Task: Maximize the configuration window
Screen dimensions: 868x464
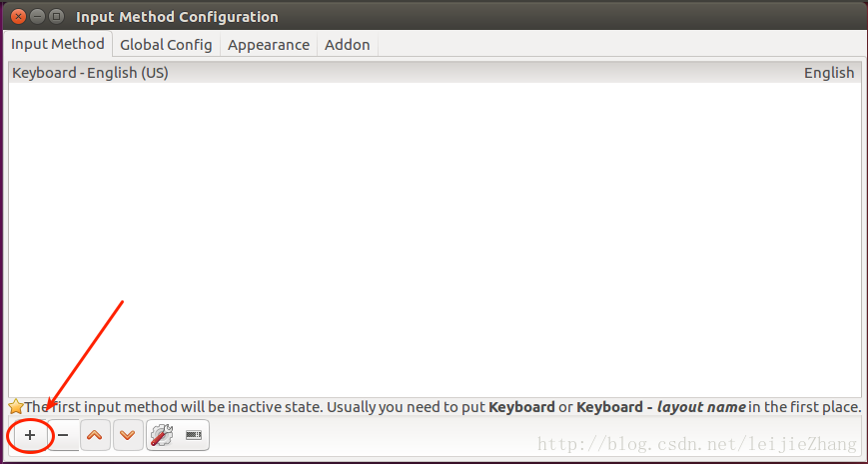Action: pyautogui.click(x=56, y=16)
